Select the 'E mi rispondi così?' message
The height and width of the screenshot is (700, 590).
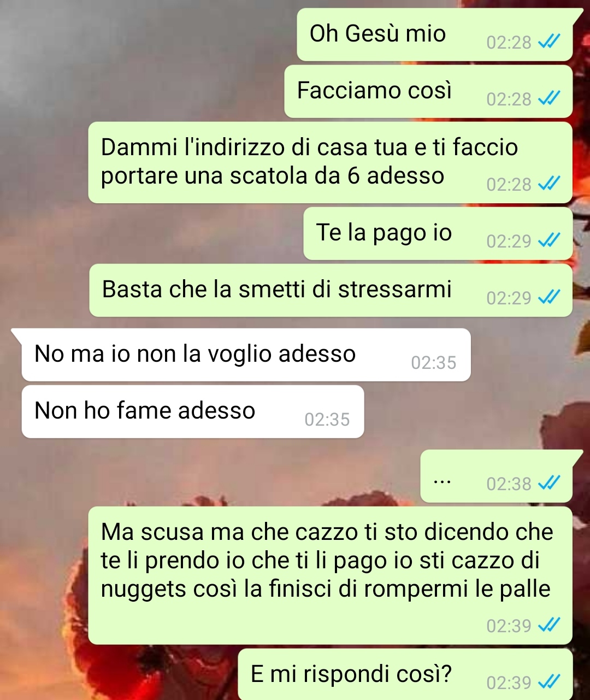[x=405, y=674]
